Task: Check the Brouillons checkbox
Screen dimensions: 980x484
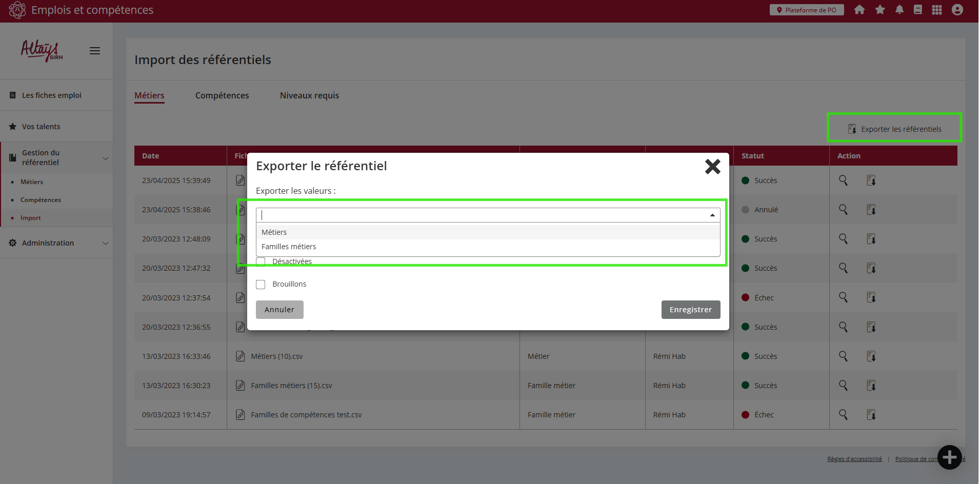Action: pyautogui.click(x=261, y=285)
